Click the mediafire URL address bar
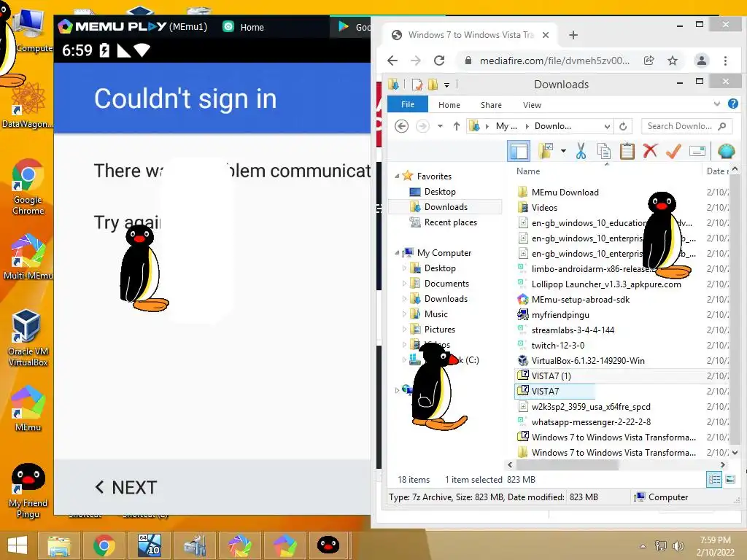The width and height of the screenshot is (747, 560). click(x=554, y=61)
